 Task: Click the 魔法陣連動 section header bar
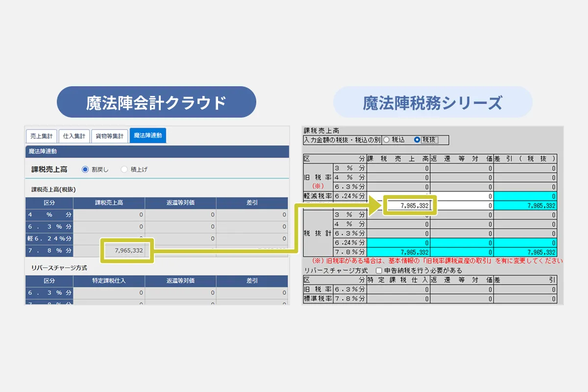[x=157, y=151]
